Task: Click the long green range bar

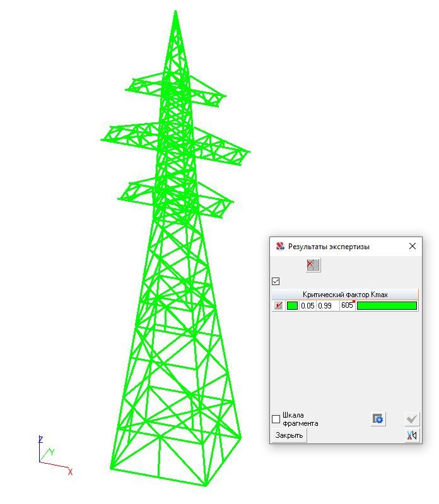Action: pos(387,305)
